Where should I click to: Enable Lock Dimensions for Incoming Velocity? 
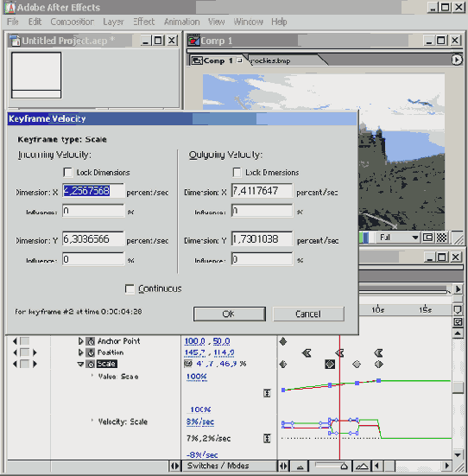(x=68, y=173)
